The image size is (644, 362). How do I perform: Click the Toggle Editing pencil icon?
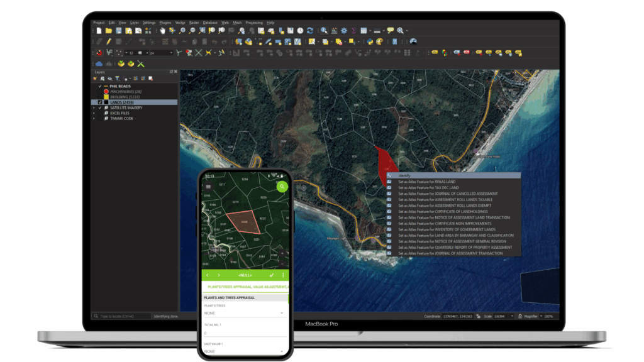[x=109, y=41]
